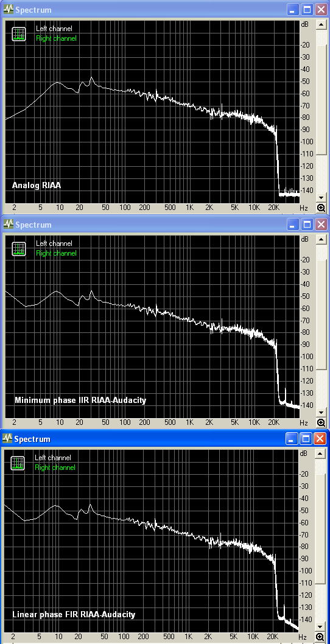Close the Linear phase FIR Spectrum window
The image size is (330, 644).
coord(320,439)
